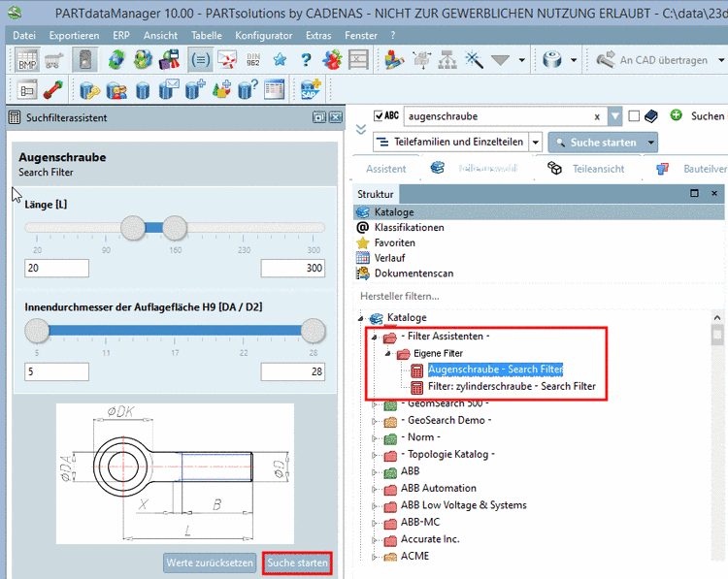Open dropdown beside the grey triangle icon
Viewport: 728px width, 579px height.
pyautogui.click(x=522, y=60)
